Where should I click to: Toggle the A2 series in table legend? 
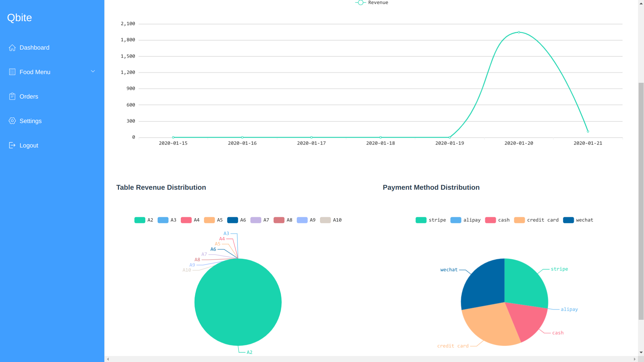coord(140,220)
